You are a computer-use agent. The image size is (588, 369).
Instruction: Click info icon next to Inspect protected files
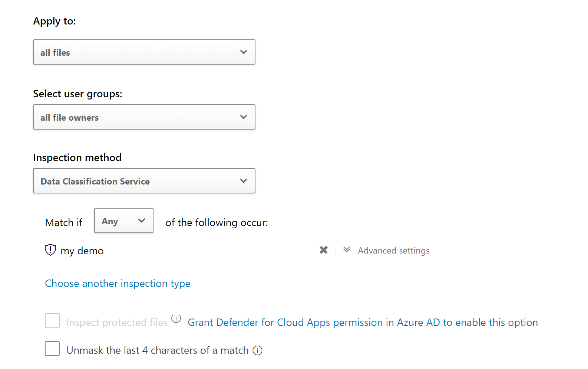(176, 319)
